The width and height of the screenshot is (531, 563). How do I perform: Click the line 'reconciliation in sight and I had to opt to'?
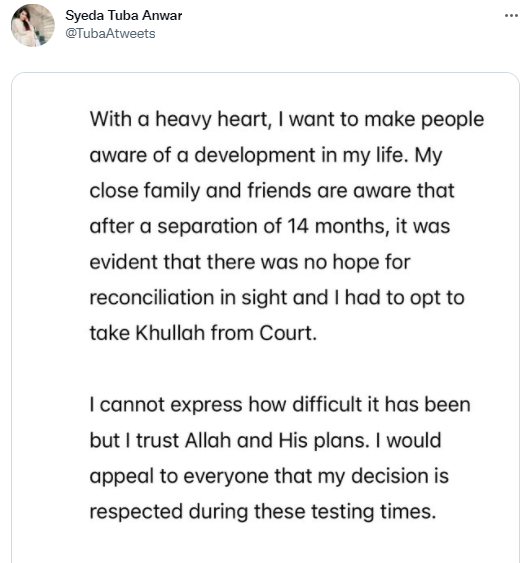277,298
